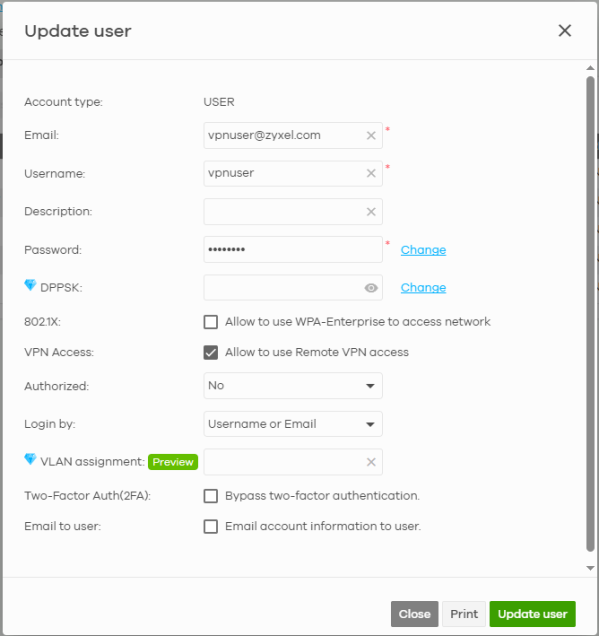The width and height of the screenshot is (599, 636).
Task: Click the Print button
Action: tap(464, 614)
